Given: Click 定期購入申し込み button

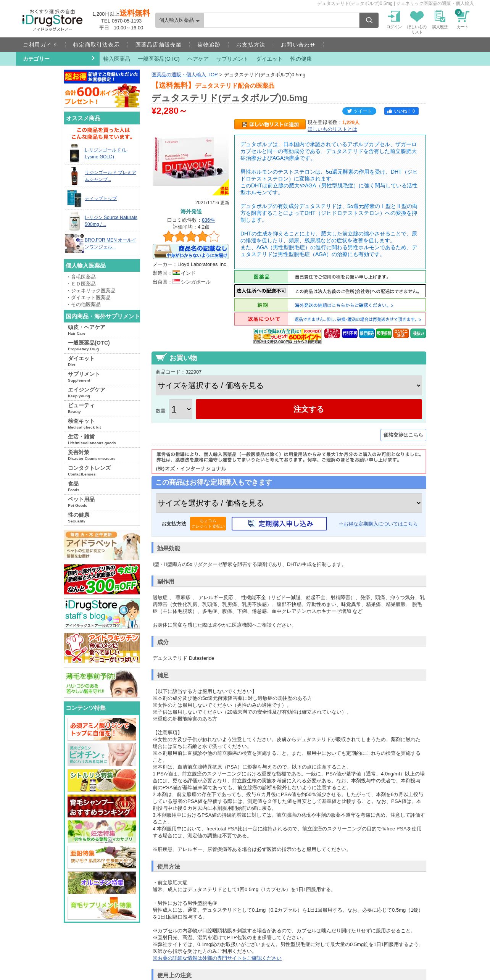Looking at the screenshot, I should click(x=279, y=524).
